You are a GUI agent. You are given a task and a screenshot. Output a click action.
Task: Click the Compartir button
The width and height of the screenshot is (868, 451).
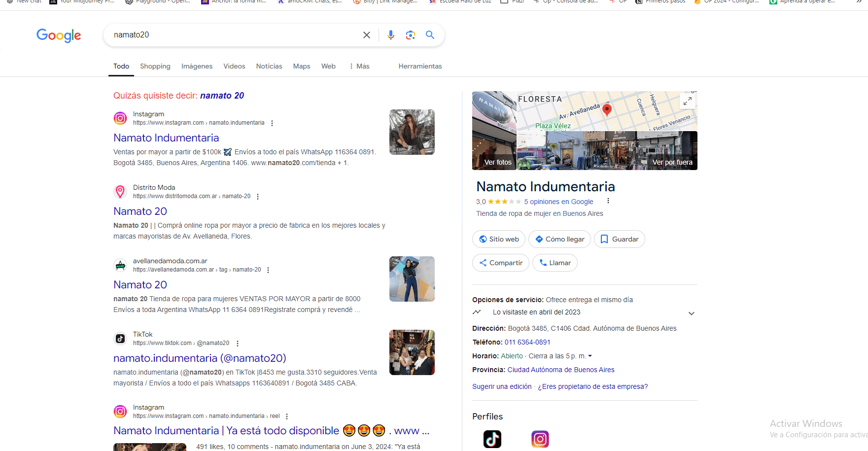click(x=501, y=263)
